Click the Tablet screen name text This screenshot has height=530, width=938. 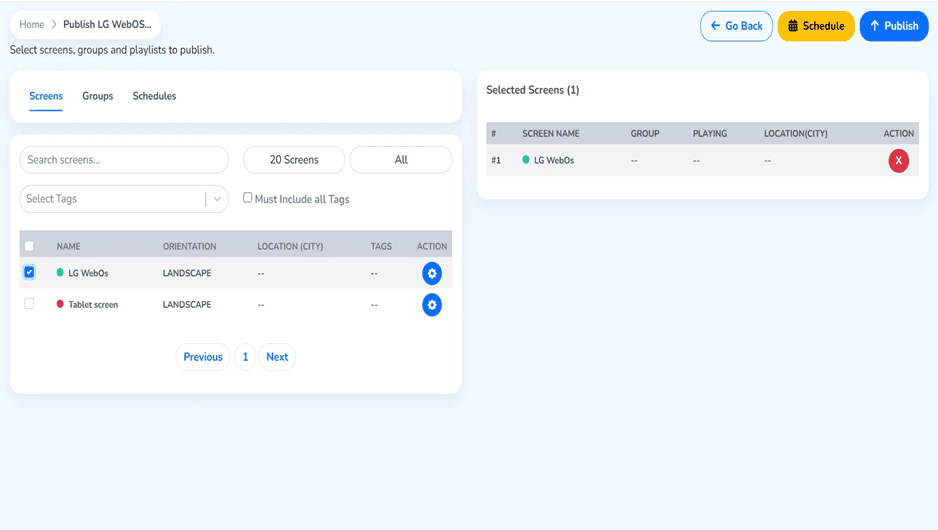coord(93,304)
